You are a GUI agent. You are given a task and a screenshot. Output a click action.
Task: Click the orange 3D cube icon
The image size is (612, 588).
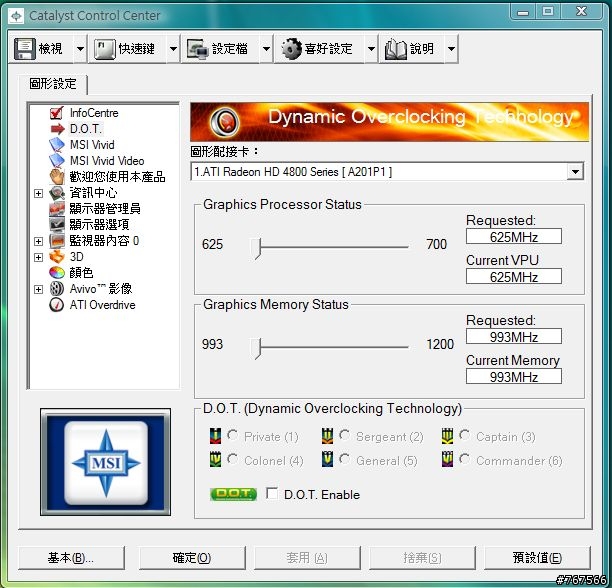[57, 256]
